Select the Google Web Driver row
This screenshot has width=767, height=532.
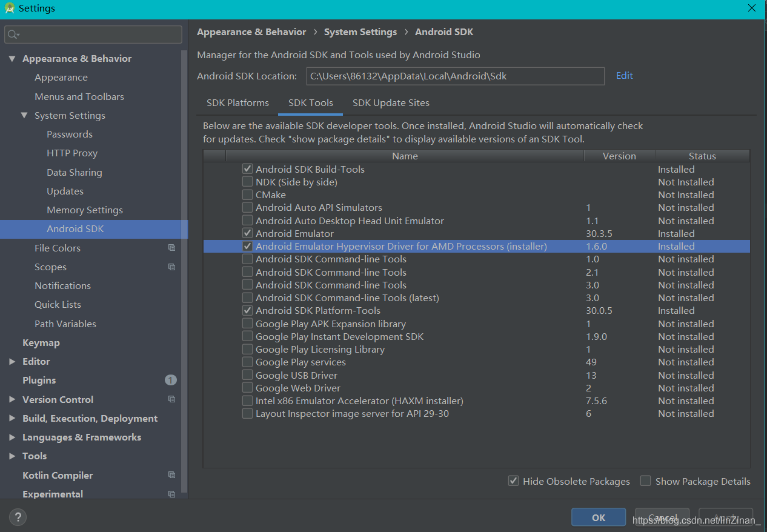tap(476, 388)
